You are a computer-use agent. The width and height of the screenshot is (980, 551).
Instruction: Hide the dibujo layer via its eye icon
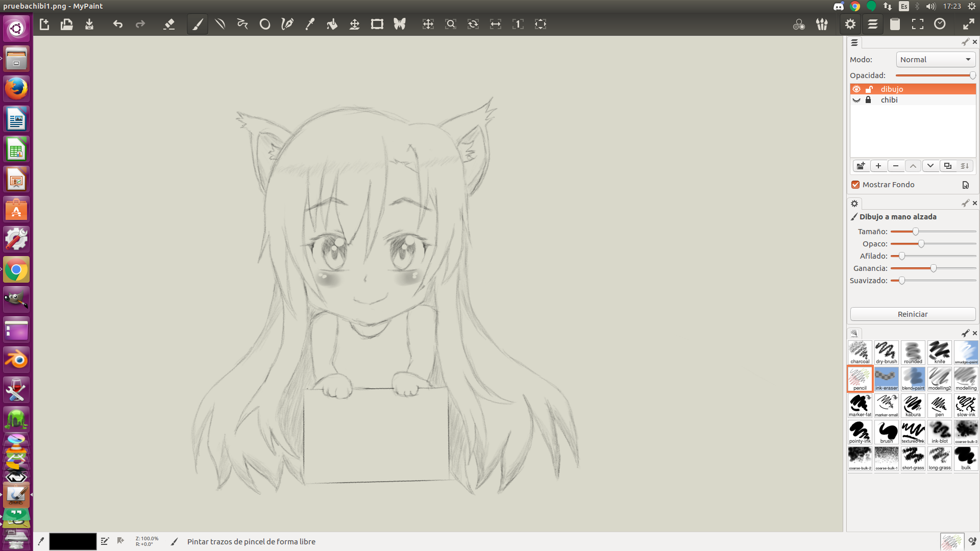856,89
